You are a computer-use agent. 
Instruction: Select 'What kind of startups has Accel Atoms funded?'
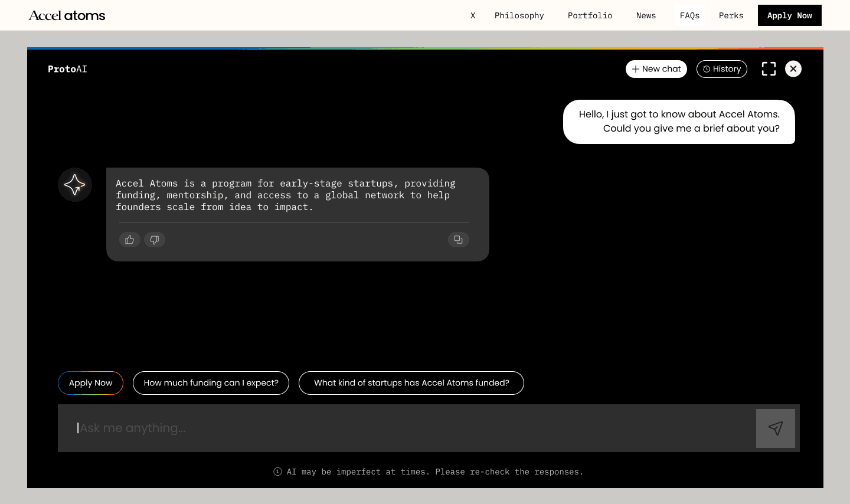tap(411, 383)
